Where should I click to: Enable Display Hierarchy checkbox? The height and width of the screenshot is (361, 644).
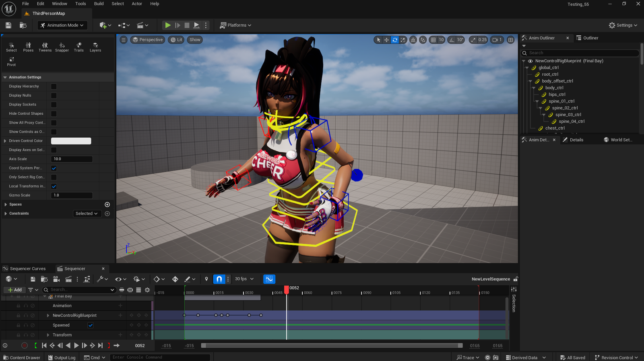54,87
